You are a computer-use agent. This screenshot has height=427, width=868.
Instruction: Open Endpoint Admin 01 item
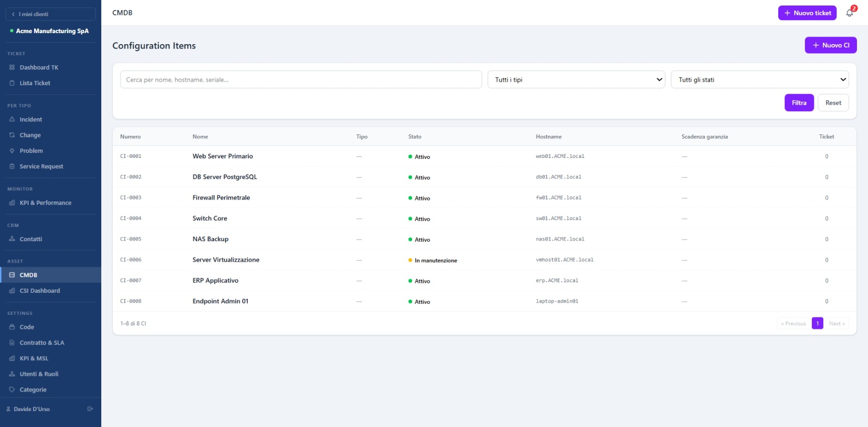220,301
